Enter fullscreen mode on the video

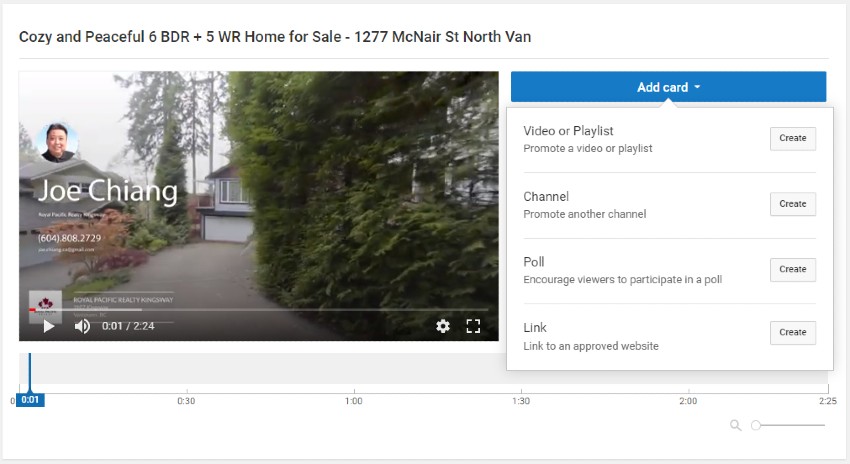click(x=473, y=326)
